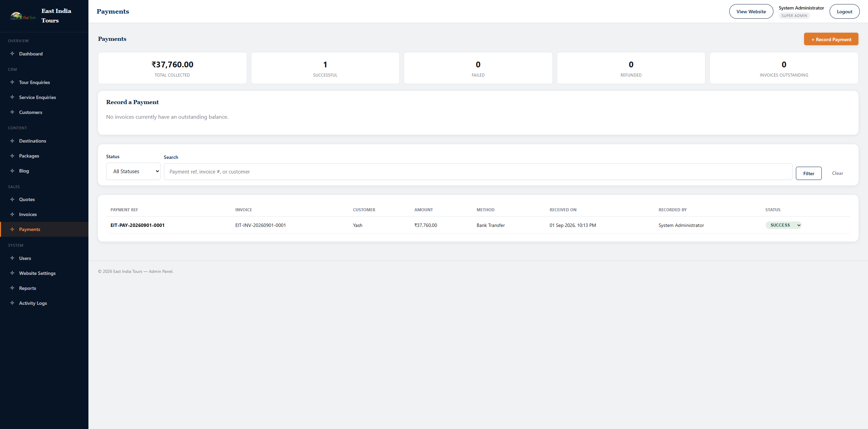Open Service Enquiries section
The height and width of the screenshot is (429, 868).
[x=44, y=97]
